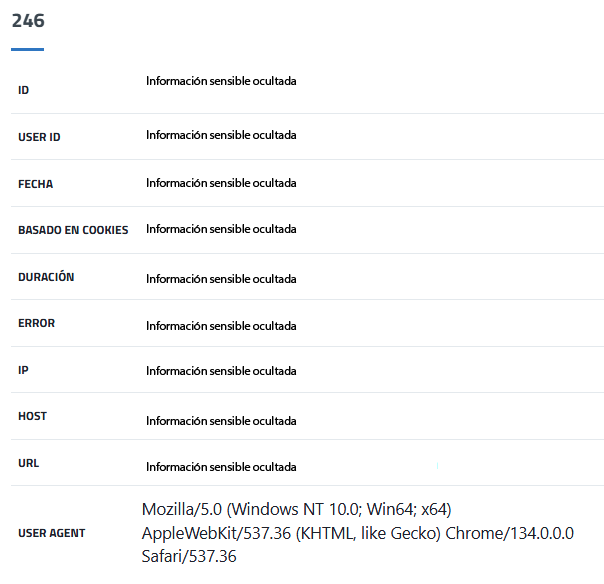This screenshot has width=604, height=584.
Task: Click the FECHA field label
Action: [36, 184]
